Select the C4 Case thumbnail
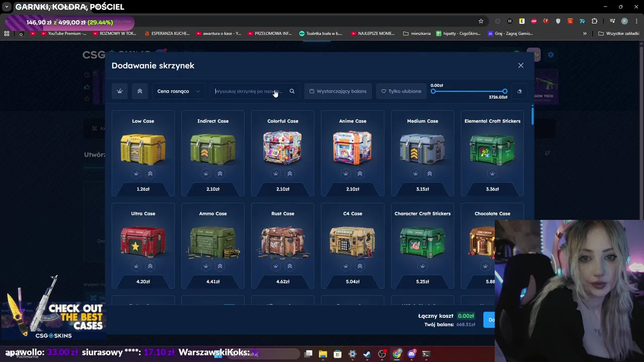This screenshot has height=362, width=644. click(353, 242)
